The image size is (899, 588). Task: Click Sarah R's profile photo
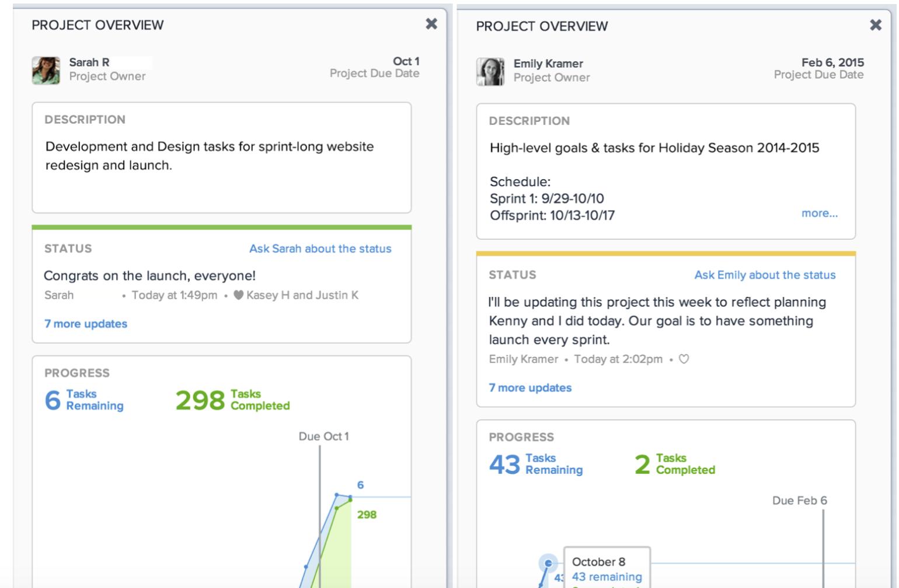(x=46, y=71)
